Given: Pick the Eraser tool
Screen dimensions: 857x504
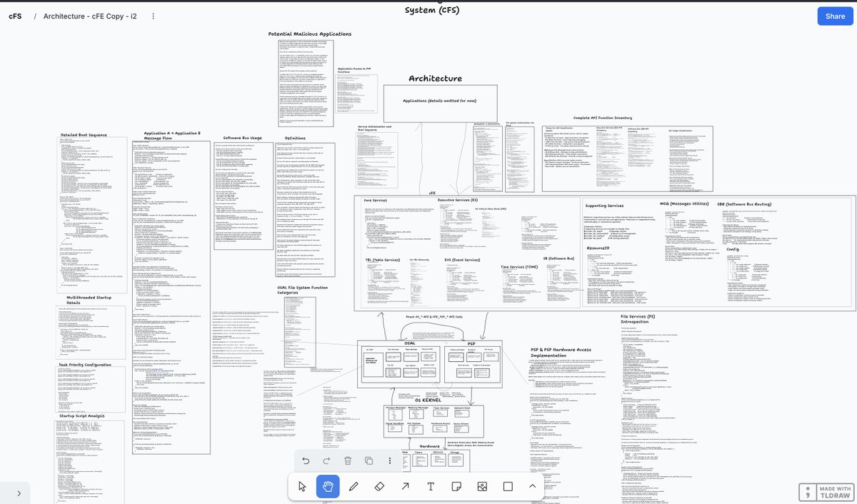Looking at the screenshot, I should coord(379,486).
